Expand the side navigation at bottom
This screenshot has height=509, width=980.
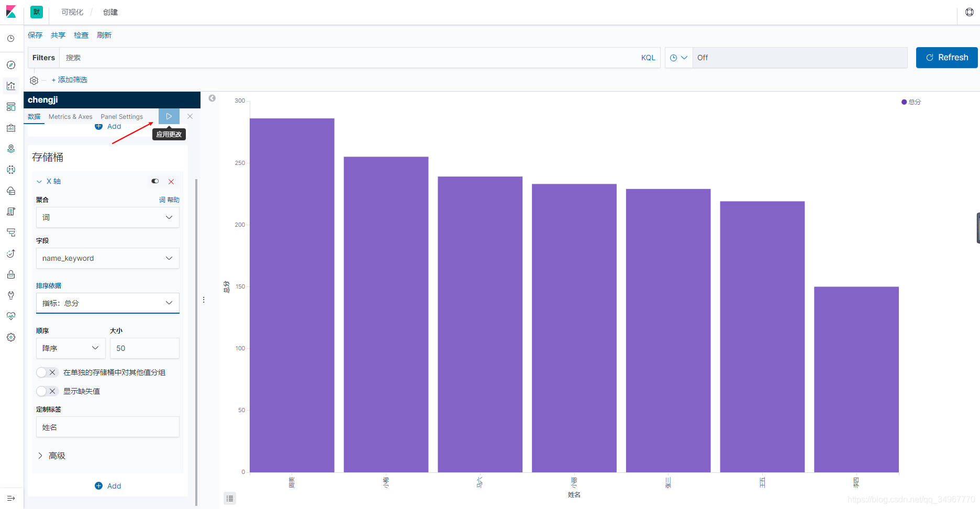click(11, 498)
